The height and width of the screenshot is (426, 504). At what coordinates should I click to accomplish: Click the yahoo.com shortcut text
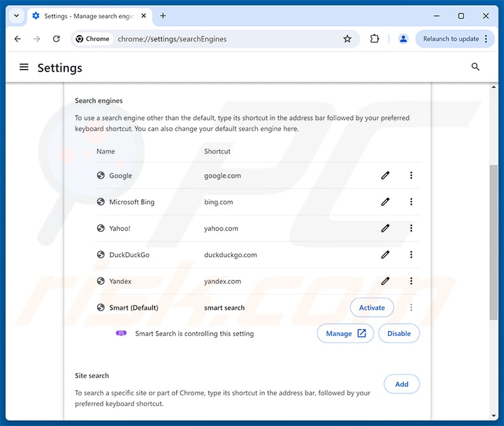[221, 229]
